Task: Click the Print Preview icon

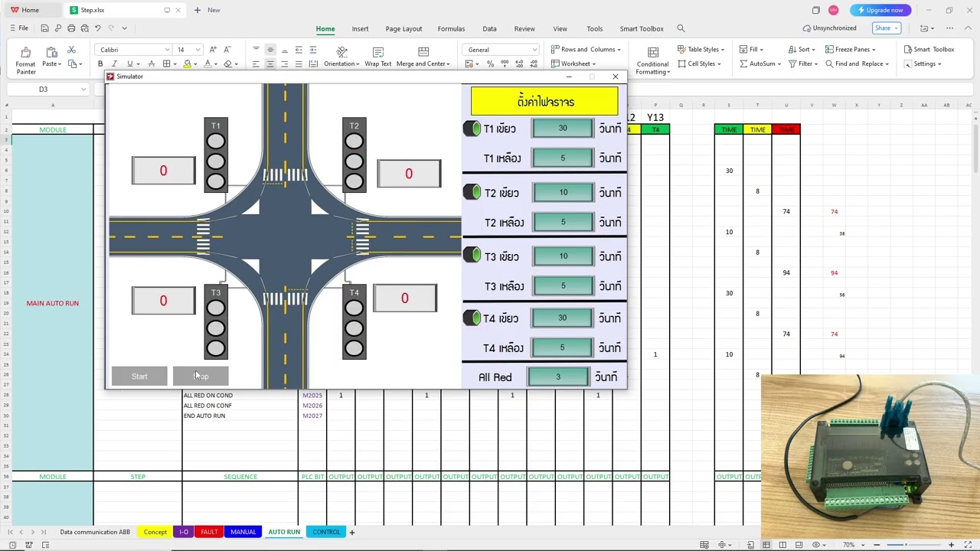Action: pos(84,28)
